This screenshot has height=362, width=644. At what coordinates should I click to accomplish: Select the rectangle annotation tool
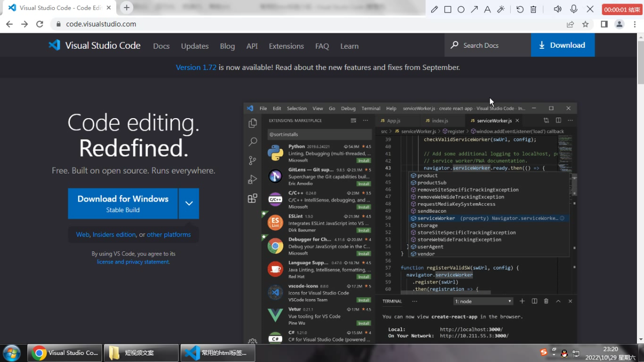tap(448, 10)
